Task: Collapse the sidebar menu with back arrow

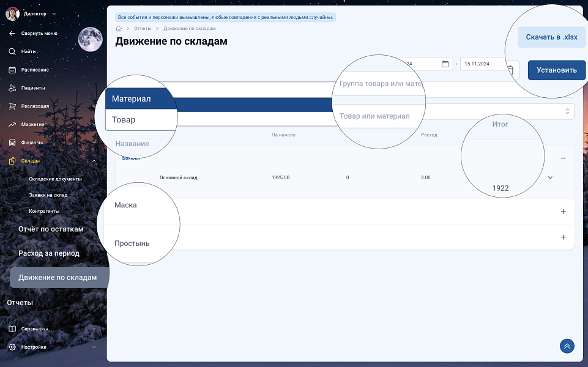Action: pyautogui.click(x=12, y=33)
